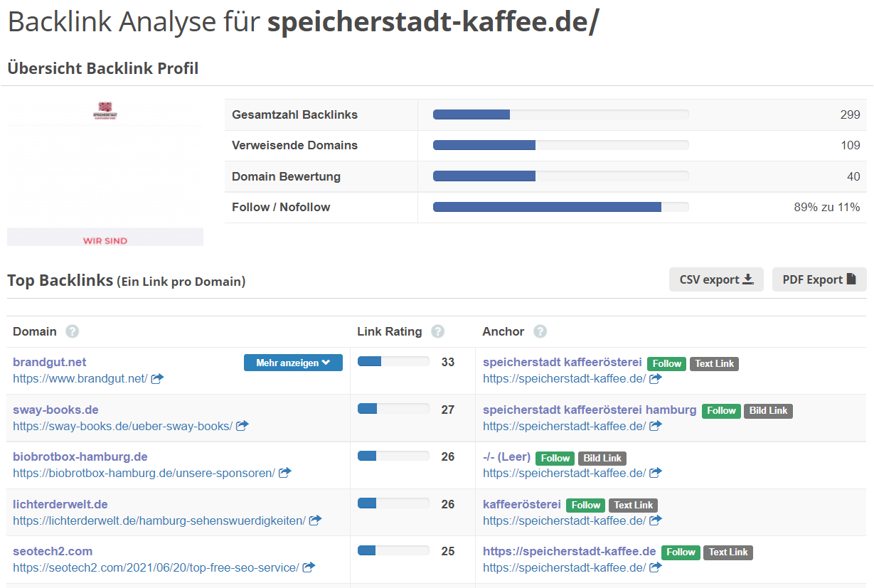874x588 pixels.
Task: Open the website preview thumbnail
Action: click(105, 173)
